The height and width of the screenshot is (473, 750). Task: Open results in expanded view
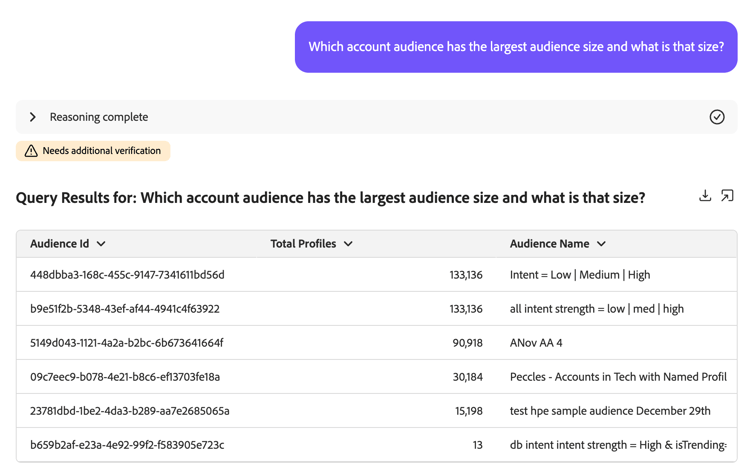pos(728,196)
